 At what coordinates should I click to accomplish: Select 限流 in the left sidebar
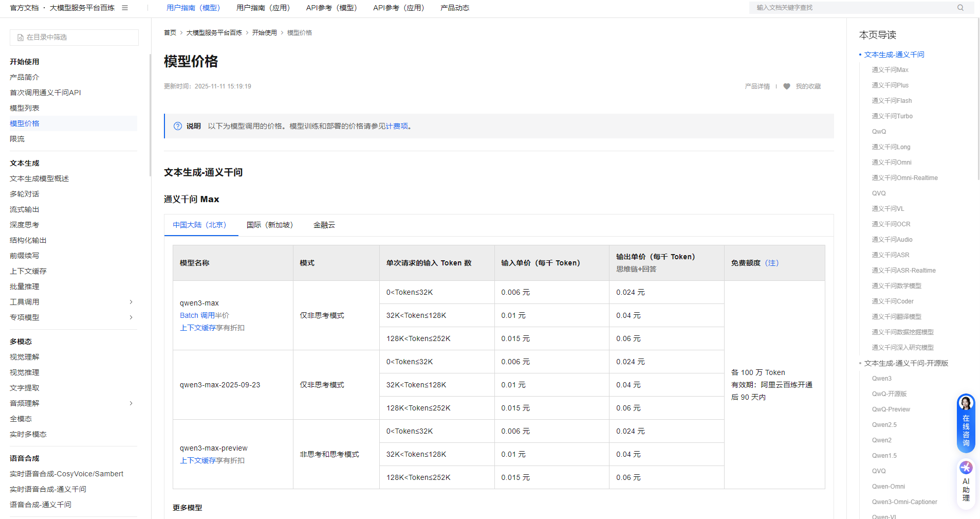pos(17,139)
